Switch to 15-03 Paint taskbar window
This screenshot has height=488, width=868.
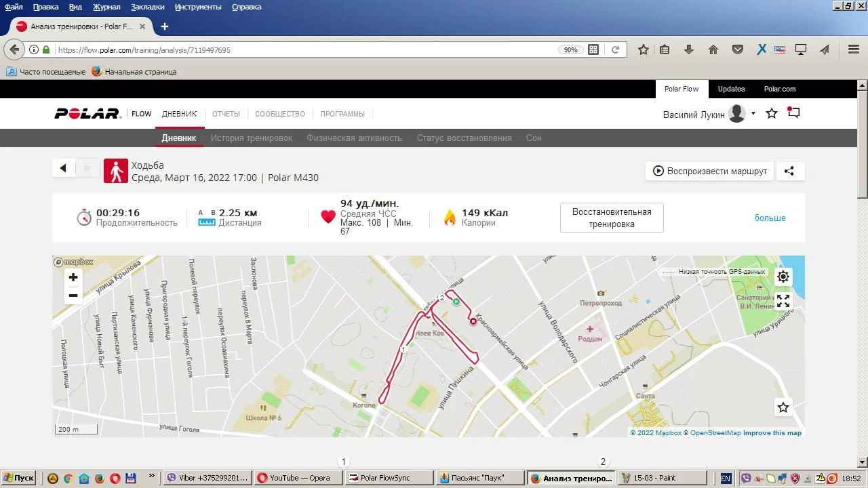point(663,478)
